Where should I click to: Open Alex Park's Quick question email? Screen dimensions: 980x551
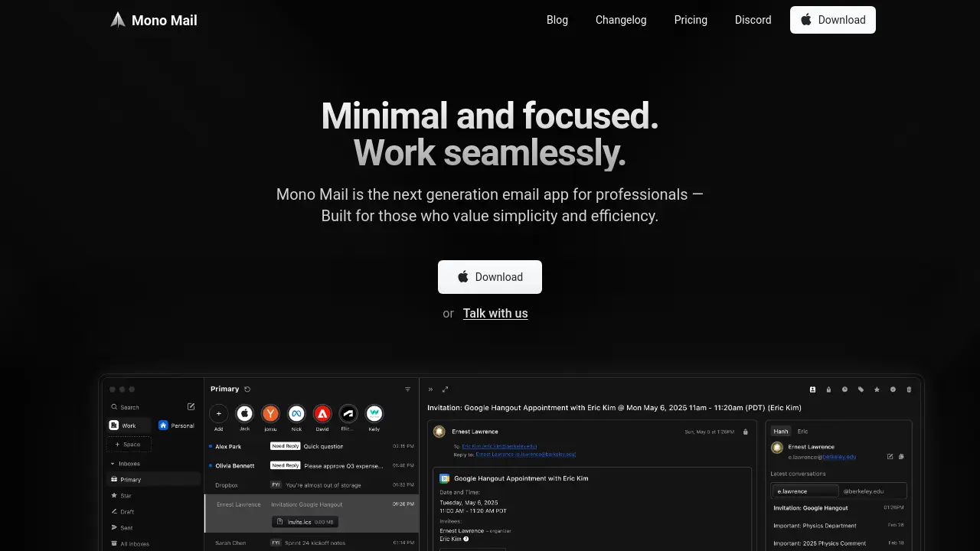pyautogui.click(x=312, y=446)
